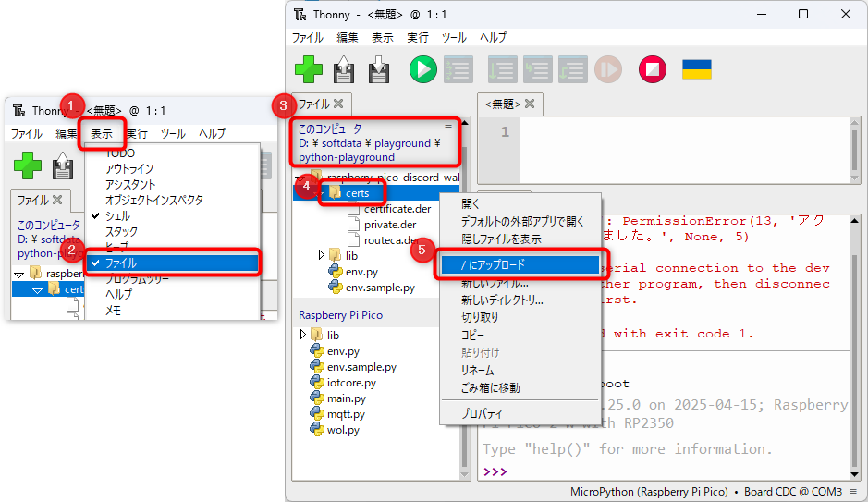The width and height of the screenshot is (868, 502).
Task: Select main.py on Raspberry Pi Pico
Action: (x=347, y=398)
